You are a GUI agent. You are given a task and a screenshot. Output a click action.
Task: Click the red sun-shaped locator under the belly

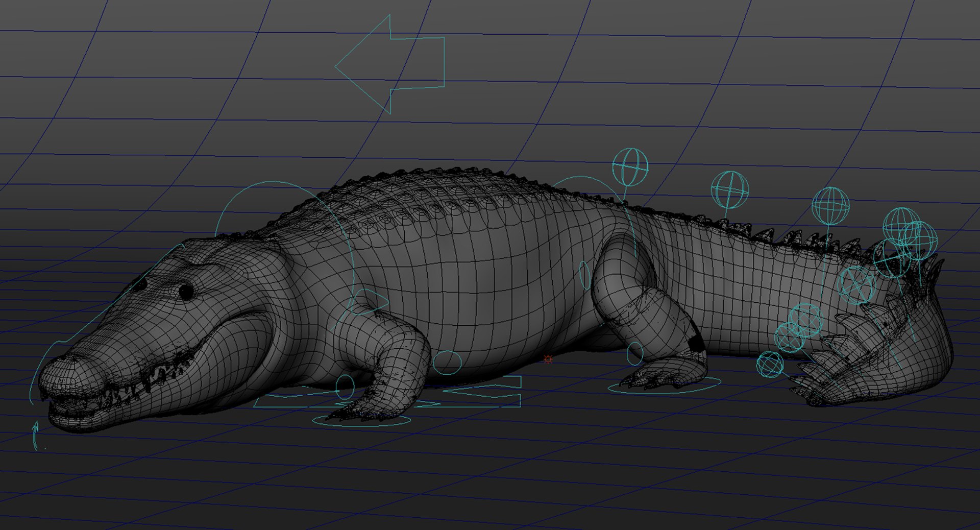pyautogui.click(x=548, y=359)
